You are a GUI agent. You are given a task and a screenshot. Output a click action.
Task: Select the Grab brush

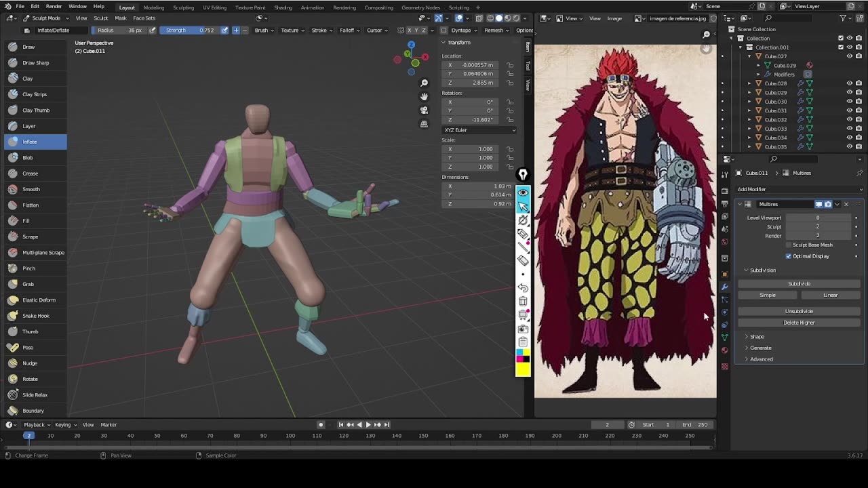click(35, 284)
